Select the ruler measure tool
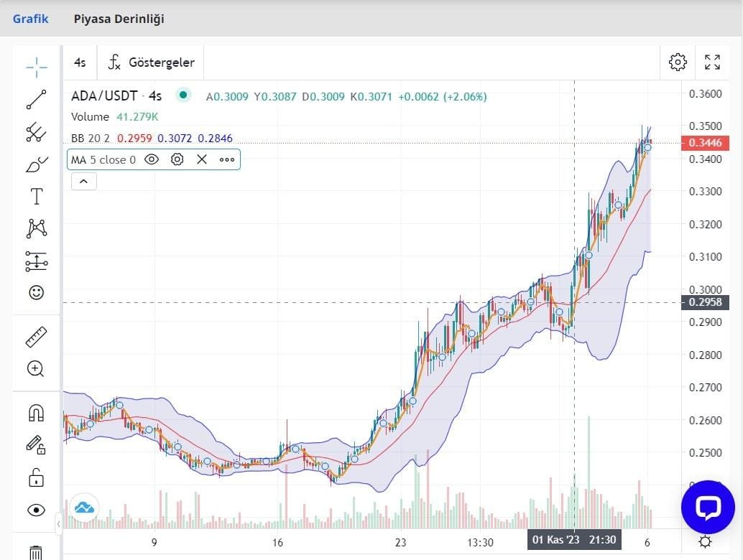 (37, 336)
